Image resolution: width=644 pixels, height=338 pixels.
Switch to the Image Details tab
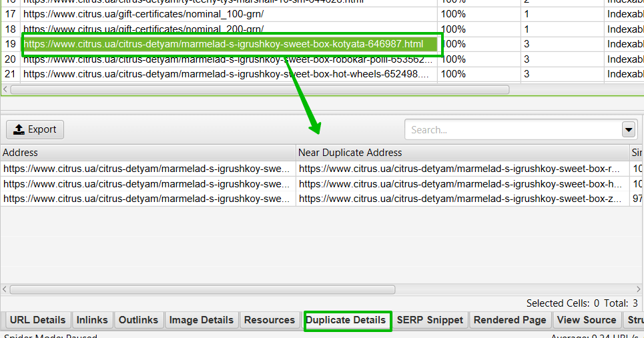point(202,320)
